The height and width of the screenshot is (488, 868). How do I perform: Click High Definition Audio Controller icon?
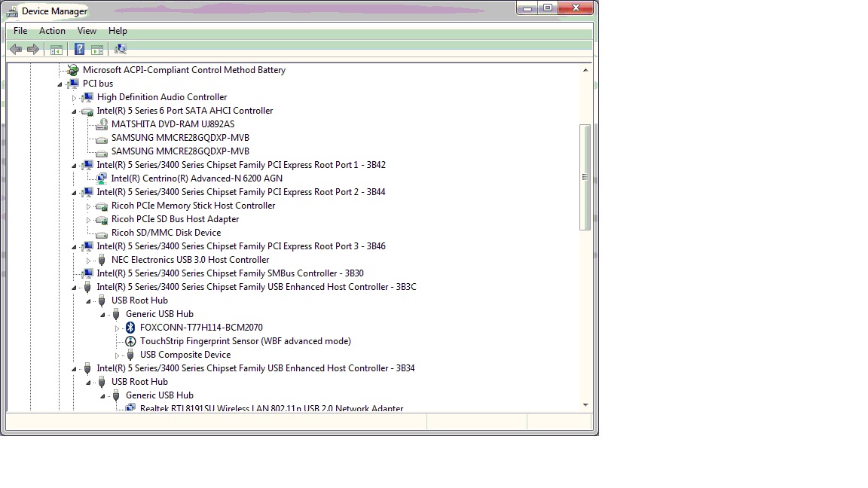[x=87, y=97]
